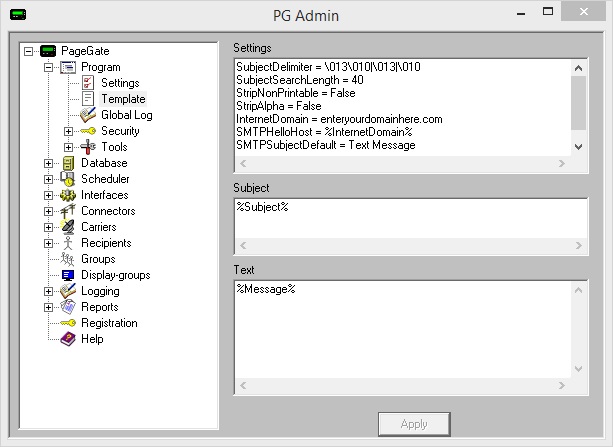613x447 pixels.
Task: Collapse the PageGate root node
Action: pos(29,51)
